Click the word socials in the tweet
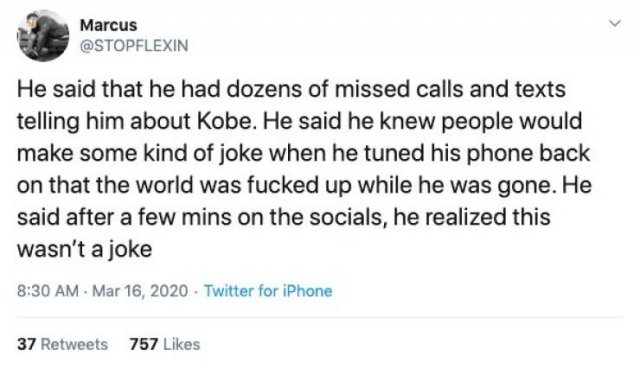640x369 pixels. pyautogui.click(x=346, y=217)
